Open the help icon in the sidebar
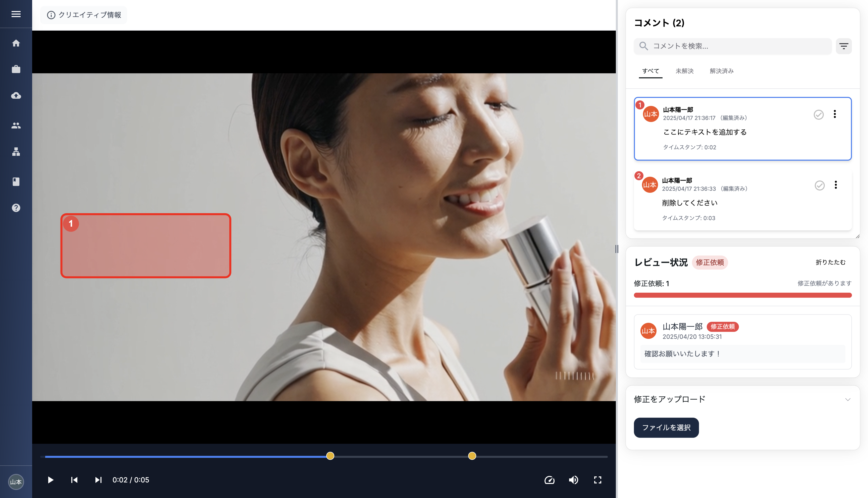This screenshot has height=498, width=868. tap(16, 208)
